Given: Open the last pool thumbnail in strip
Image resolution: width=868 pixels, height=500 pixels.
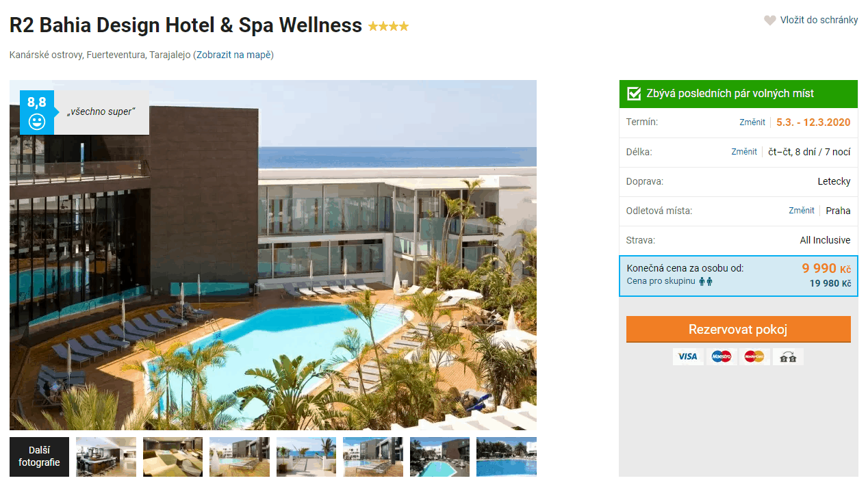Looking at the screenshot, I should click(507, 457).
